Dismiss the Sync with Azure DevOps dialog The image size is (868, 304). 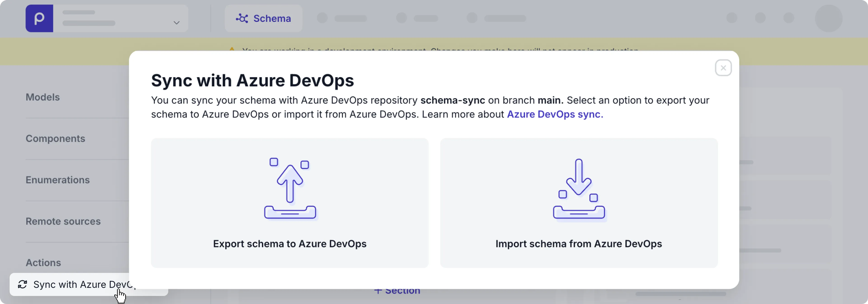tap(723, 67)
